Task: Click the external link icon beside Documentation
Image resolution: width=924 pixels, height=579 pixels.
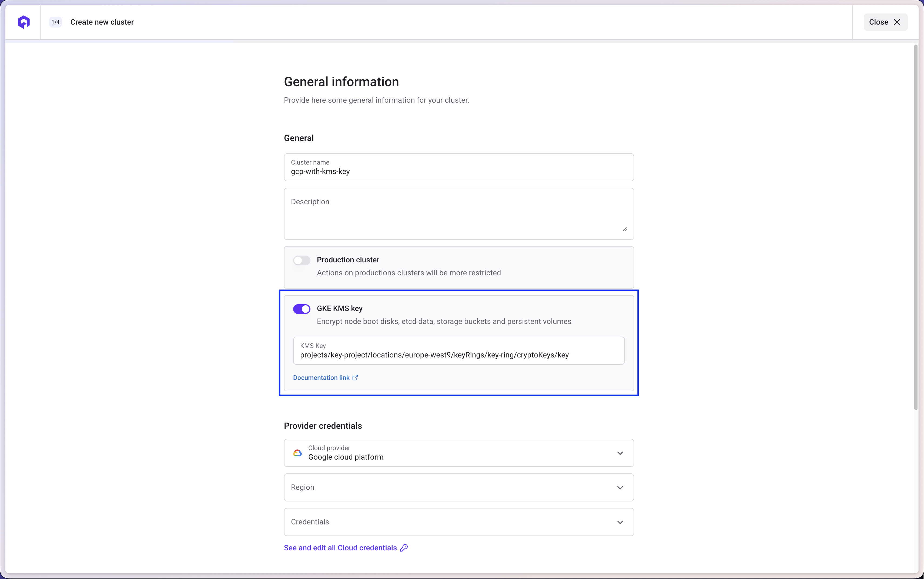Action: 355,377
